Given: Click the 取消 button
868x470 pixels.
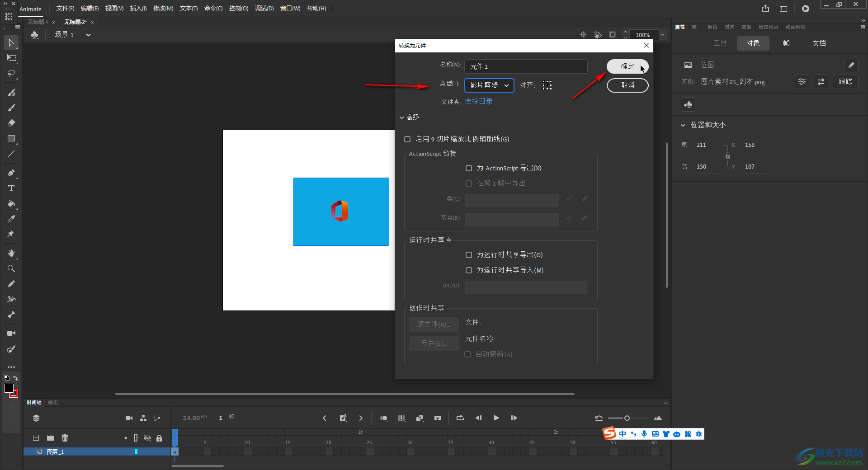Looking at the screenshot, I should pyautogui.click(x=627, y=85).
